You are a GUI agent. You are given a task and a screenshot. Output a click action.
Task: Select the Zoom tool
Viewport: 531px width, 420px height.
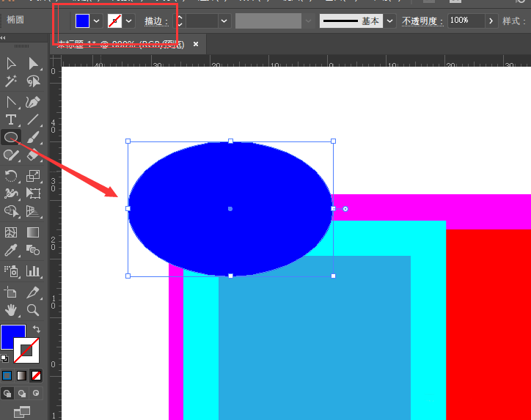(33, 309)
